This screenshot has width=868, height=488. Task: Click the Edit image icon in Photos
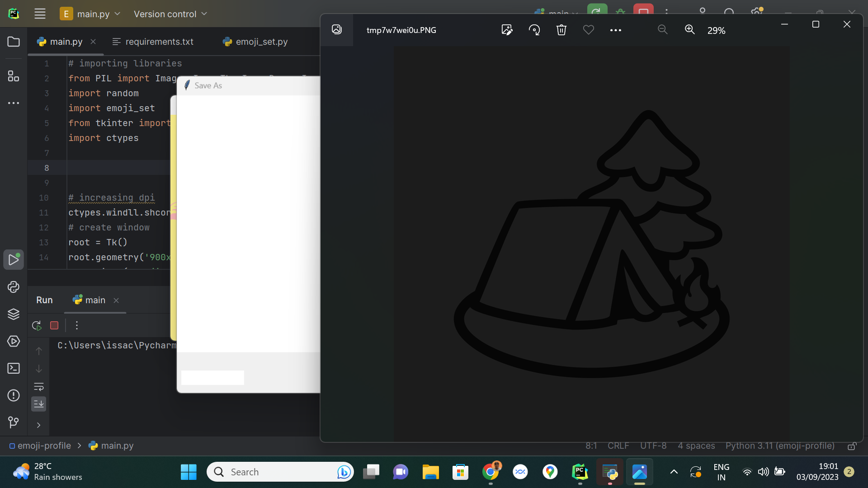pyautogui.click(x=507, y=30)
